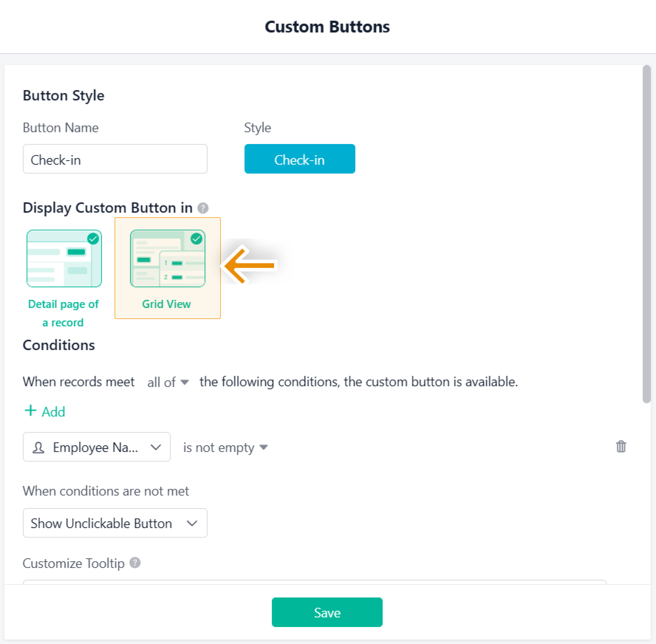
Task: Click the plus icon to add a condition
Action: 30,411
